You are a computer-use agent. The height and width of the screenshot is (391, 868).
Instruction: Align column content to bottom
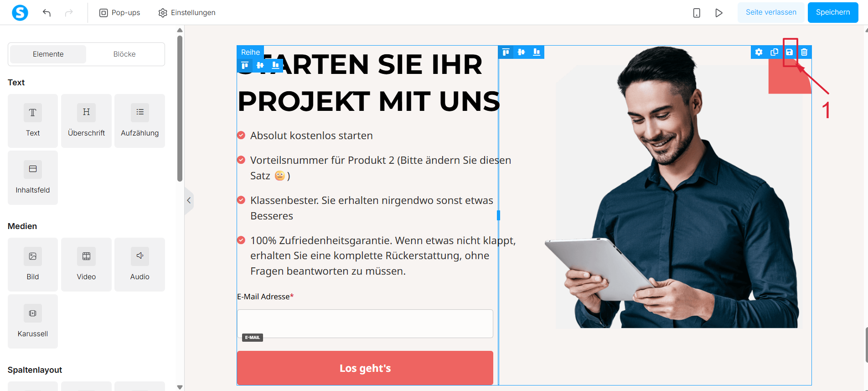tap(537, 52)
